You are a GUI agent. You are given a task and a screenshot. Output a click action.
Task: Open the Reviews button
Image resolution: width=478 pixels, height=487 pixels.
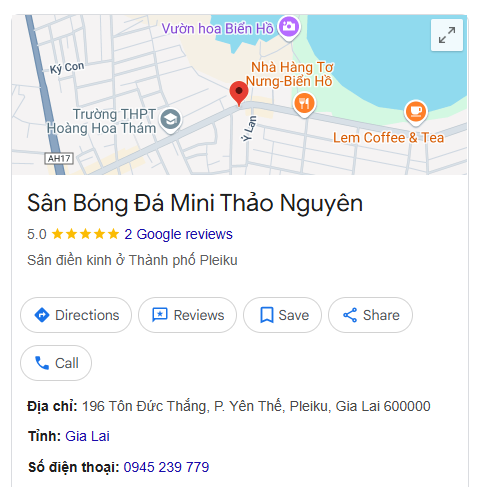[187, 315]
